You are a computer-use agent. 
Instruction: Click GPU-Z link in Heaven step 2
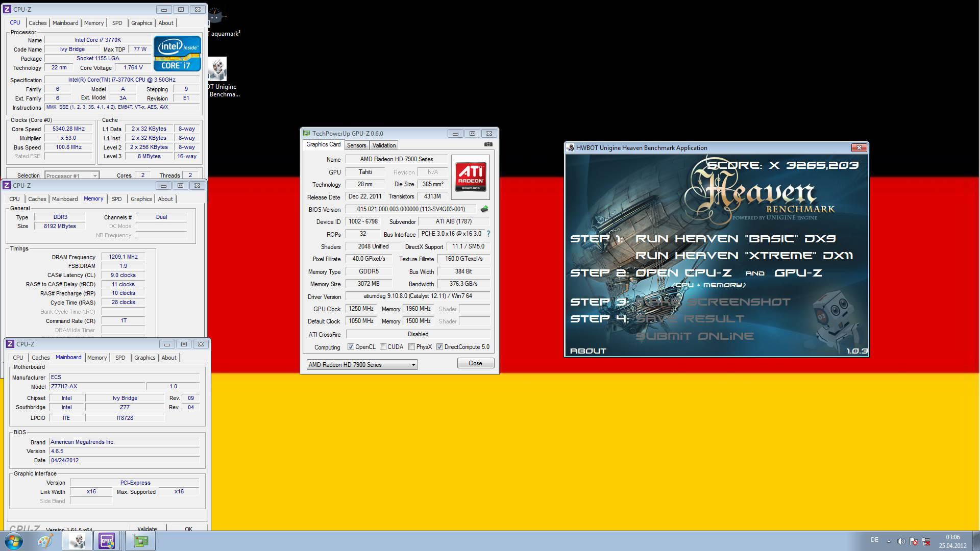point(798,273)
